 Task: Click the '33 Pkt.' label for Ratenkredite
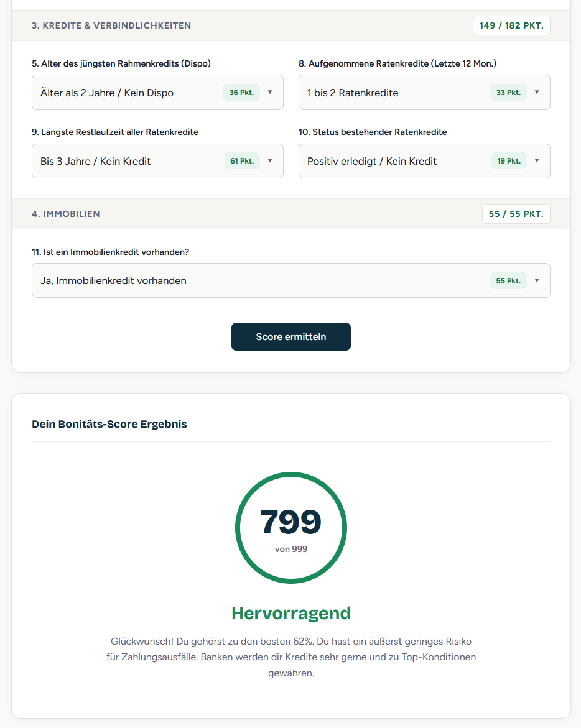(508, 92)
